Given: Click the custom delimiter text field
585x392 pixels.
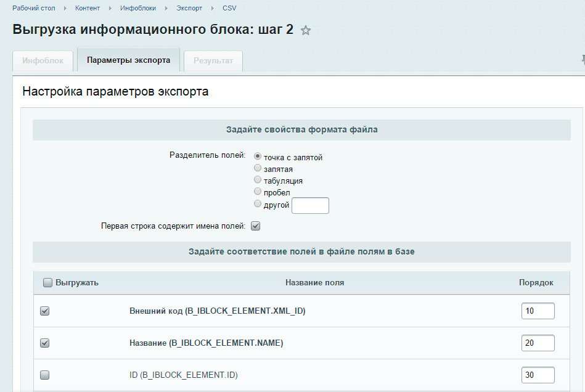Looking at the screenshot, I should coord(310,205).
